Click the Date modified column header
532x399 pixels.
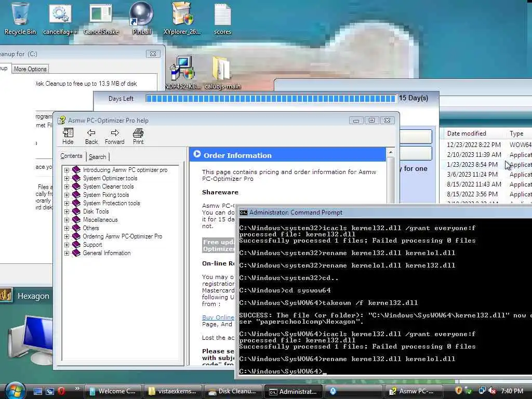coord(467,134)
